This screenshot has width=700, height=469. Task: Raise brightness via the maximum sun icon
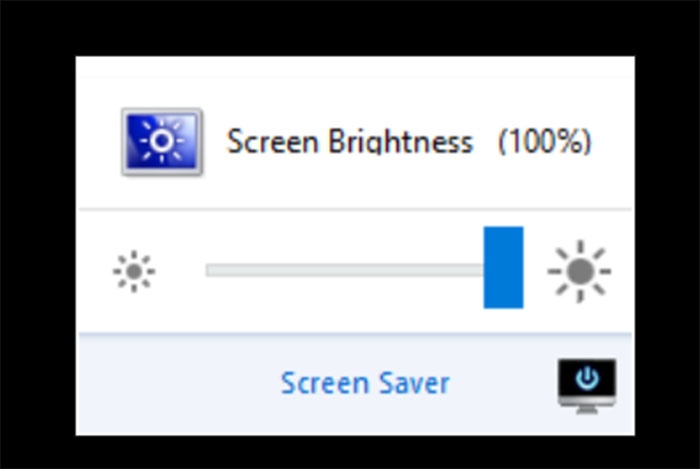tap(579, 270)
